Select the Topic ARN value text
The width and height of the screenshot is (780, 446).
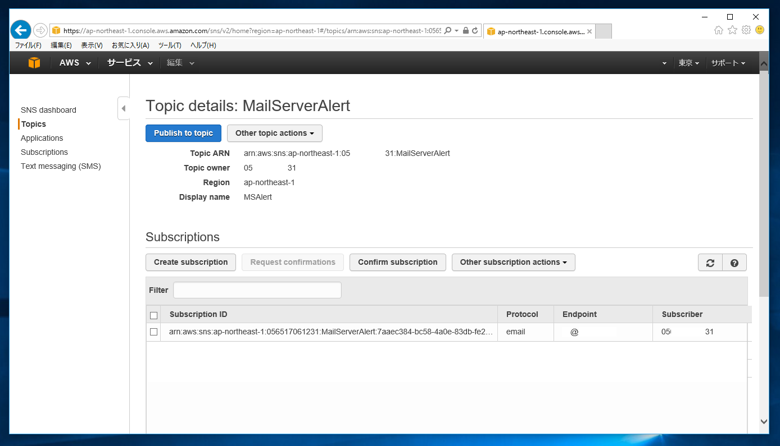[347, 153]
